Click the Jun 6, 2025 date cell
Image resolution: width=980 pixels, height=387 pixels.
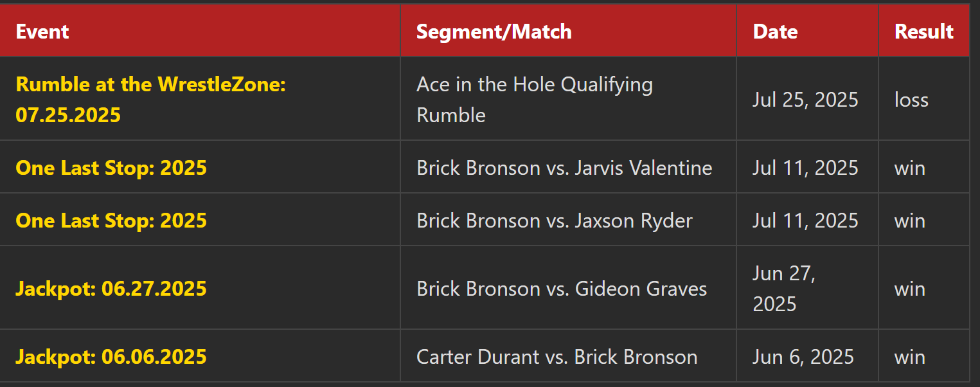[807, 356]
